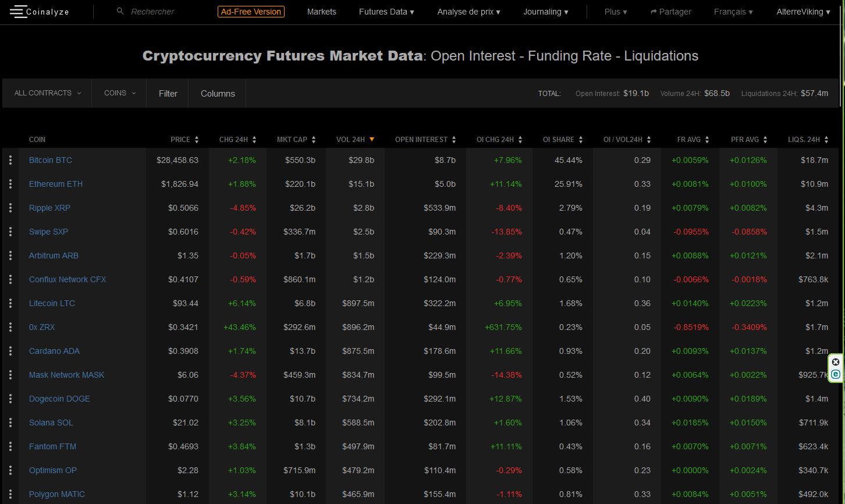Open the Français language selector
The width and height of the screenshot is (845, 504).
point(733,12)
